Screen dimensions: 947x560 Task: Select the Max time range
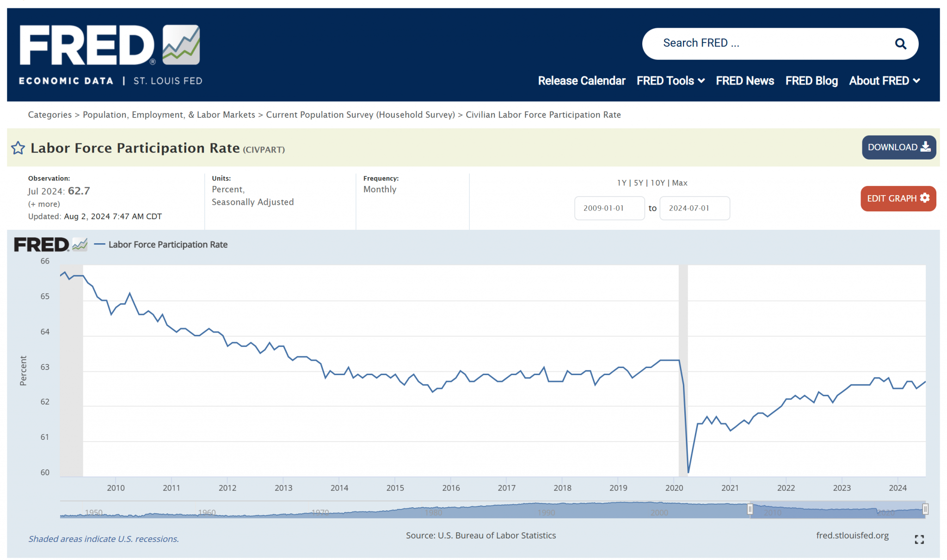(x=679, y=183)
